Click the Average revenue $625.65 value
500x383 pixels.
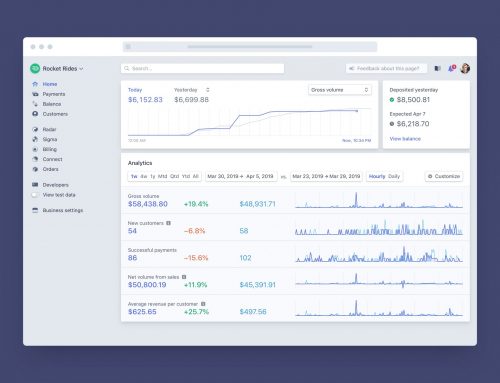click(x=142, y=312)
